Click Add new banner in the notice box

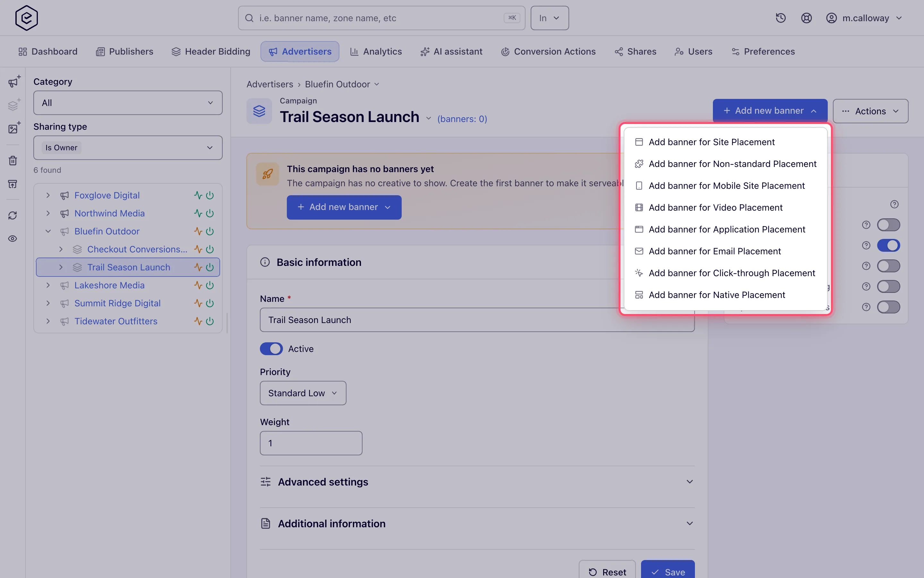click(x=344, y=207)
